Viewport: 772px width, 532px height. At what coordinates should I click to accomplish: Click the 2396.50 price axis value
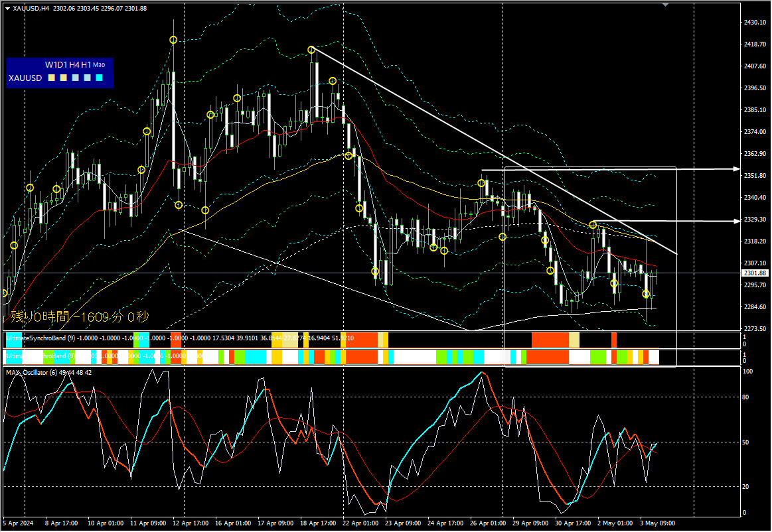pos(755,88)
